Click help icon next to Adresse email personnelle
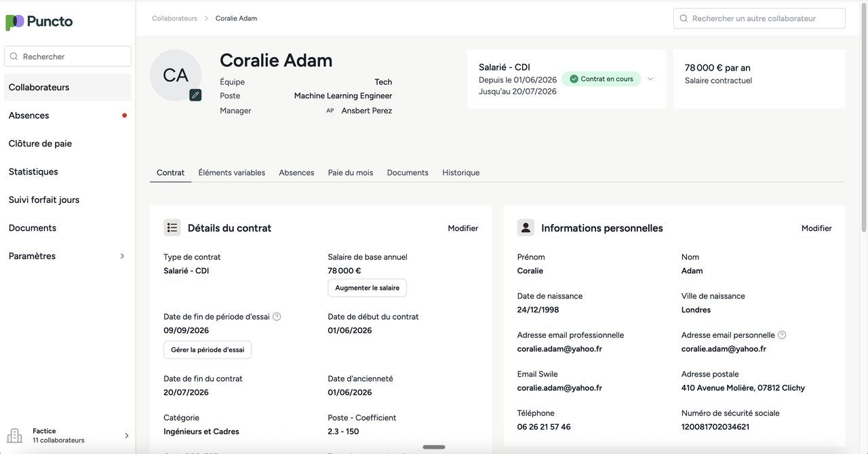This screenshot has height=454, width=868. [782, 335]
